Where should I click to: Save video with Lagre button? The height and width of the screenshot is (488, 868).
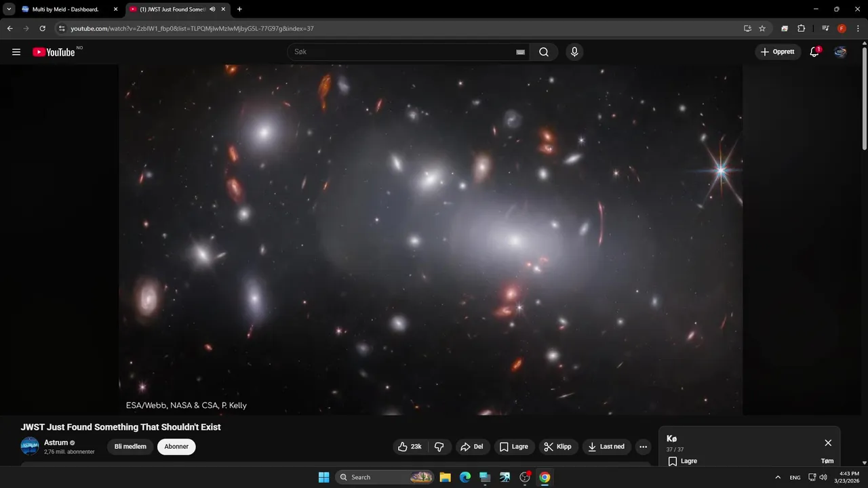click(514, 447)
